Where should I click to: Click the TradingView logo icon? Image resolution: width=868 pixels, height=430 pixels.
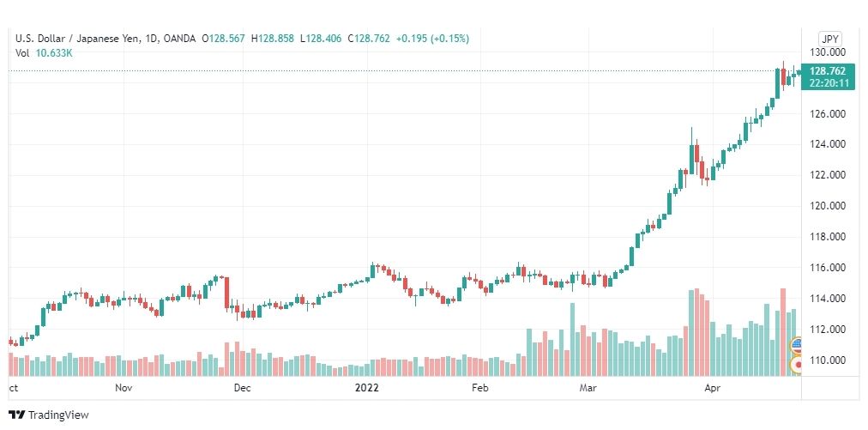click(16, 415)
